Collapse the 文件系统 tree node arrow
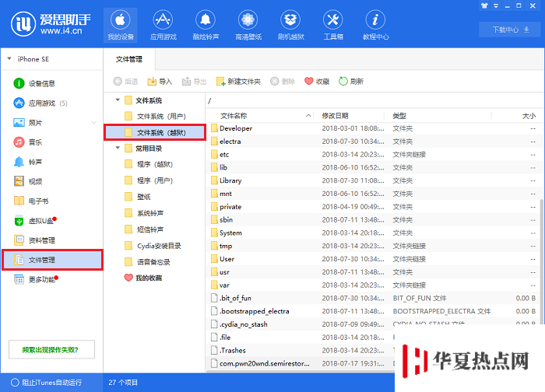The image size is (545, 392). 118,100
